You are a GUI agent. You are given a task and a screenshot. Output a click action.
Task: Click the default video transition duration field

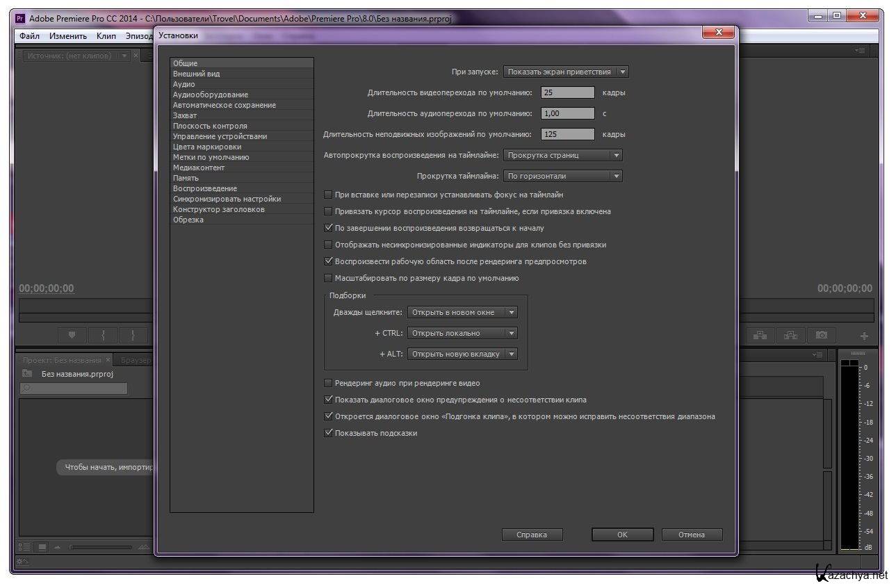tap(567, 92)
